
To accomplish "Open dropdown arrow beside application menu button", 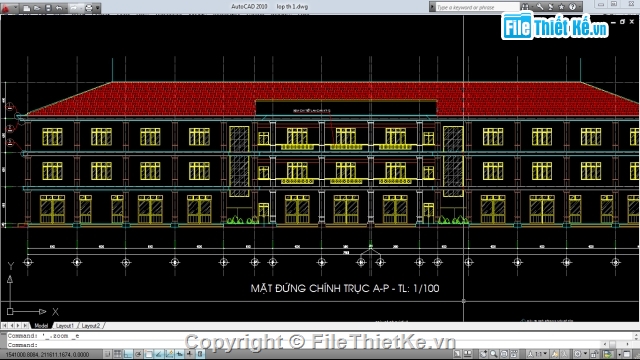I will coord(16,7).
